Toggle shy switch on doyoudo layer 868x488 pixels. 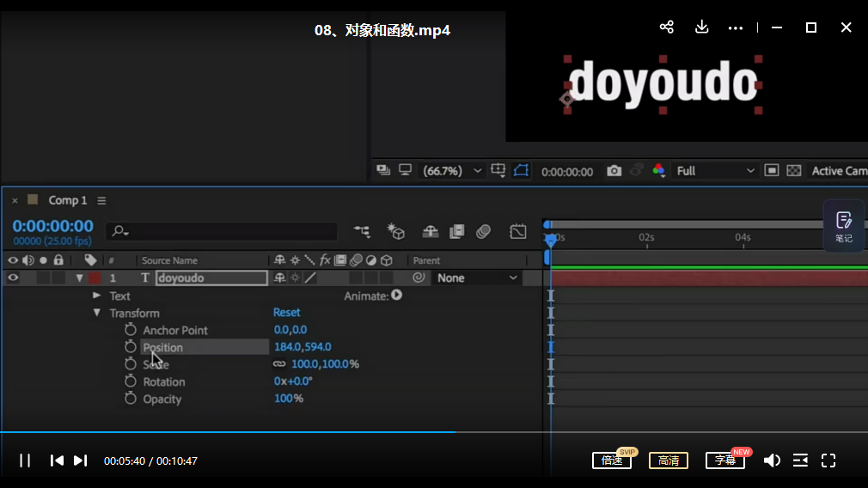click(x=279, y=278)
